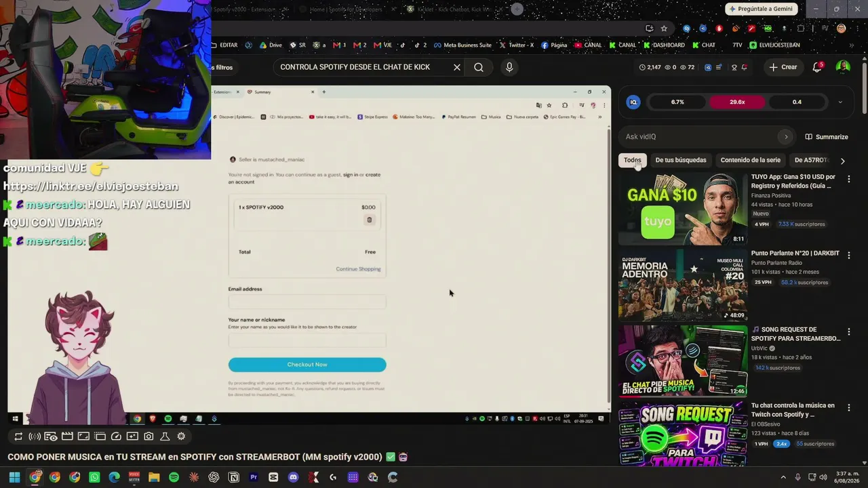Click the YouTube page scrollbar

(864, 88)
